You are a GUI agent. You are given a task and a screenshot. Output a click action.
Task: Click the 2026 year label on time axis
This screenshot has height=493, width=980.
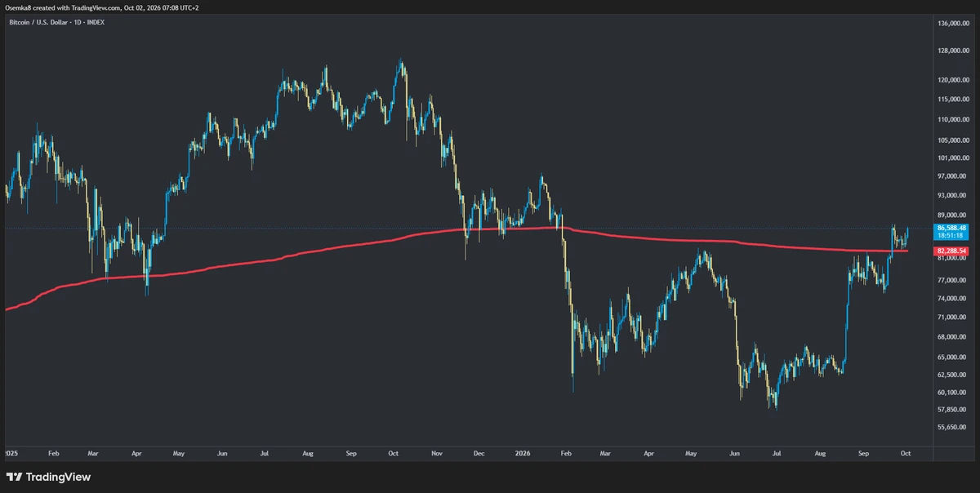[x=522, y=451]
